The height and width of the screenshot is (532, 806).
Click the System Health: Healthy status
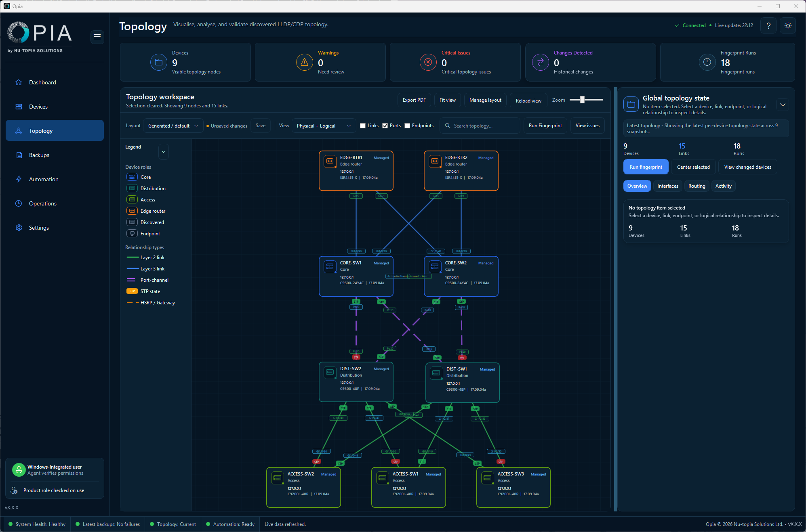click(37, 524)
